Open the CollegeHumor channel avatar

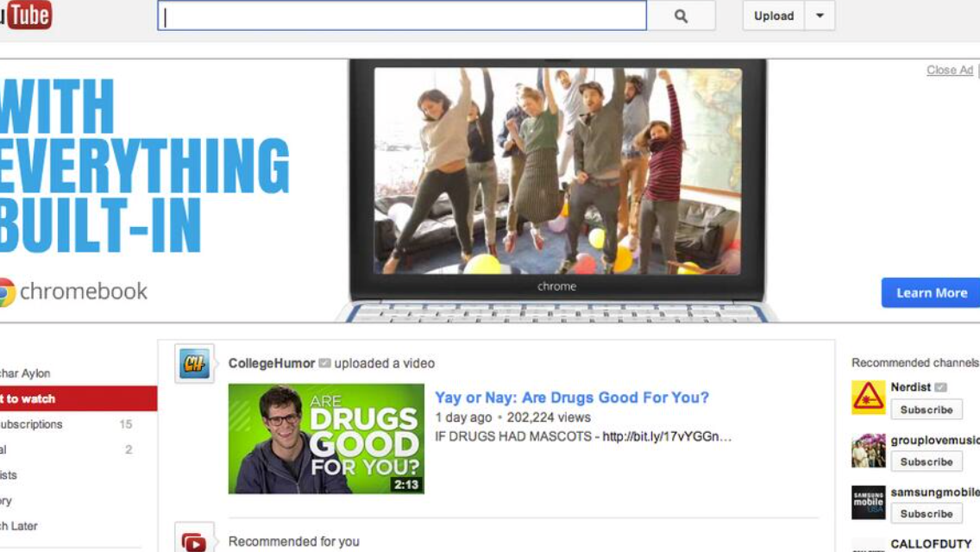tap(194, 363)
